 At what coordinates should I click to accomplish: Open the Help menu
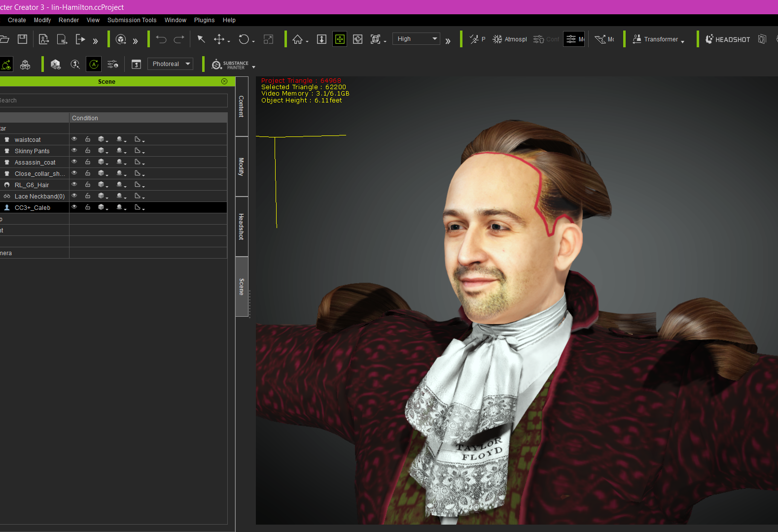[x=229, y=20]
